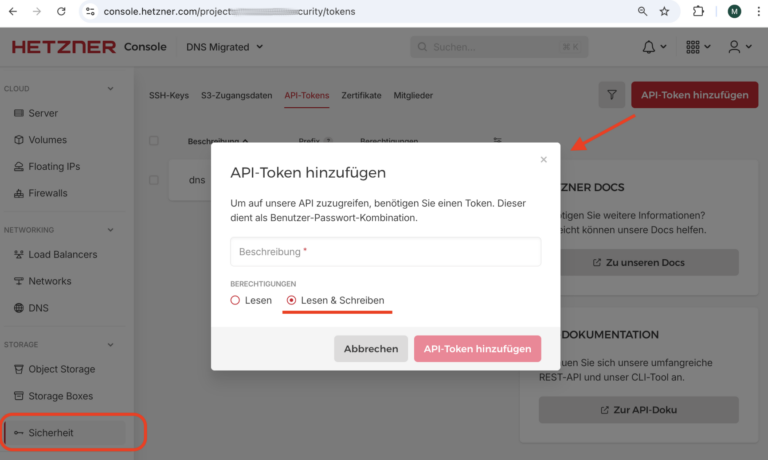This screenshot has width=768, height=460.
Task: Click the filter funnel icon button
Action: click(612, 95)
